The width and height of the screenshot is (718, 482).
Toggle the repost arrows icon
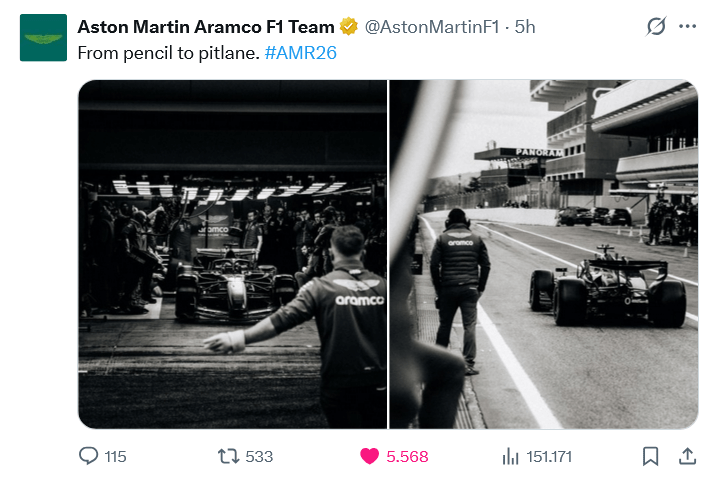click(228, 456)
